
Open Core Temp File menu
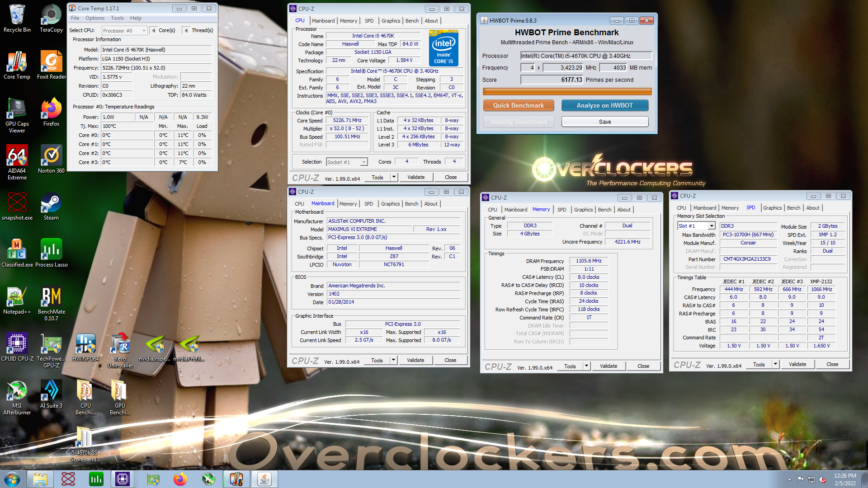tap(75, 18)
